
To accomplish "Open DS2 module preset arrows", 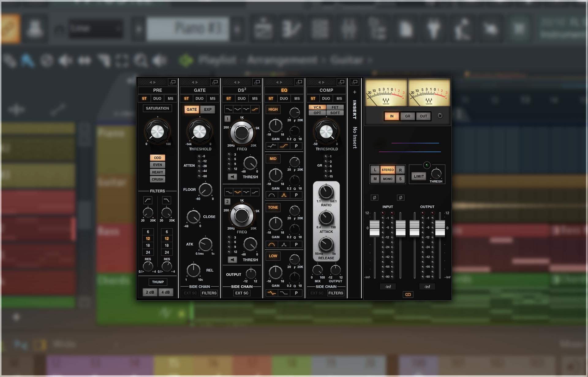I will pyautogui.click(x=237, y=82).
